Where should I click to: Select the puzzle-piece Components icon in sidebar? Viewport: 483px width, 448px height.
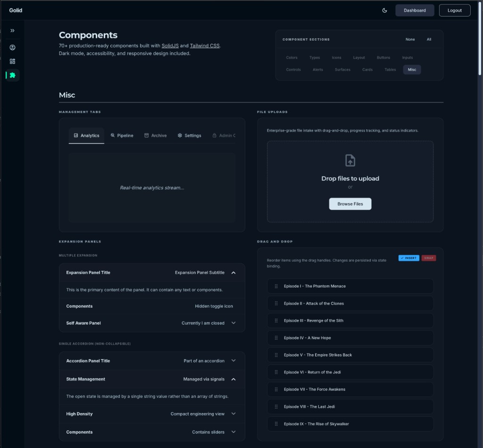tap(12, 75)
